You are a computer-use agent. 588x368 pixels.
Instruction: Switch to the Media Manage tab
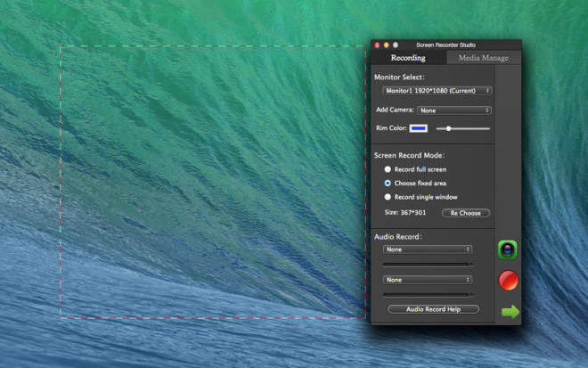483,58
